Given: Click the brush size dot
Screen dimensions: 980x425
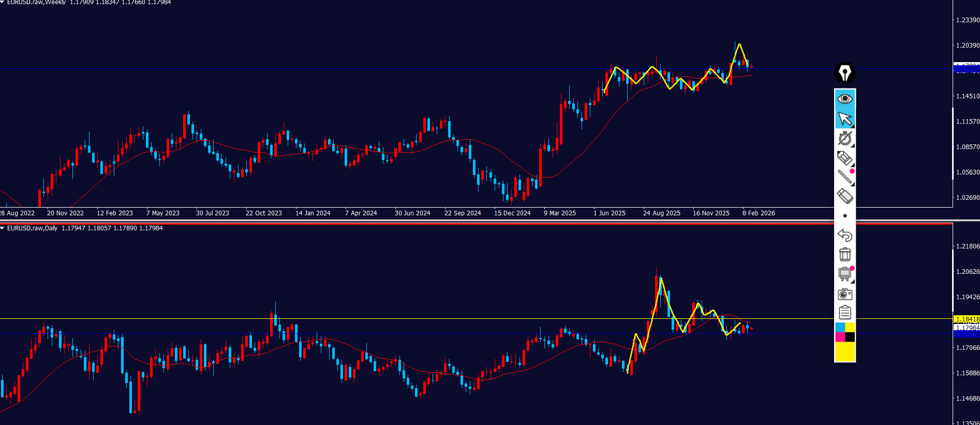Looking at the screenshot, I should click(x=844, y=216).
